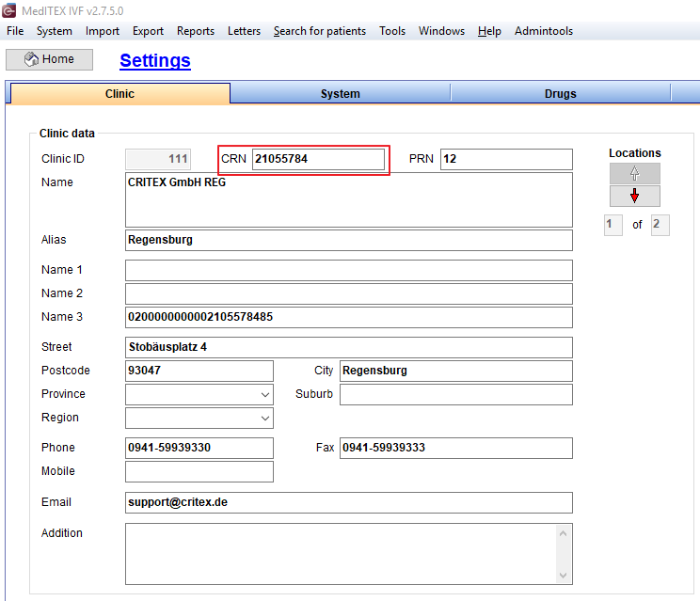Edit the Alias field Regensburg
The image size is (700, 601).
click(349, 240)
